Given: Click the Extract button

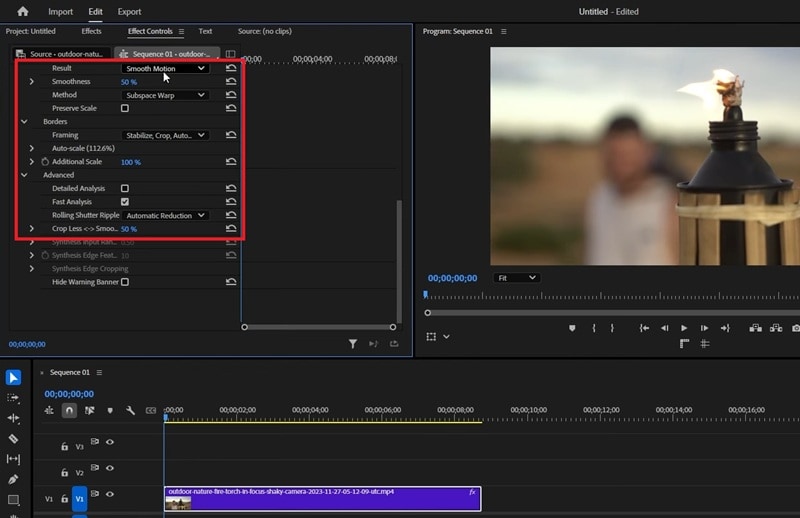Looking at the screenshot, I should coord(776,328).
